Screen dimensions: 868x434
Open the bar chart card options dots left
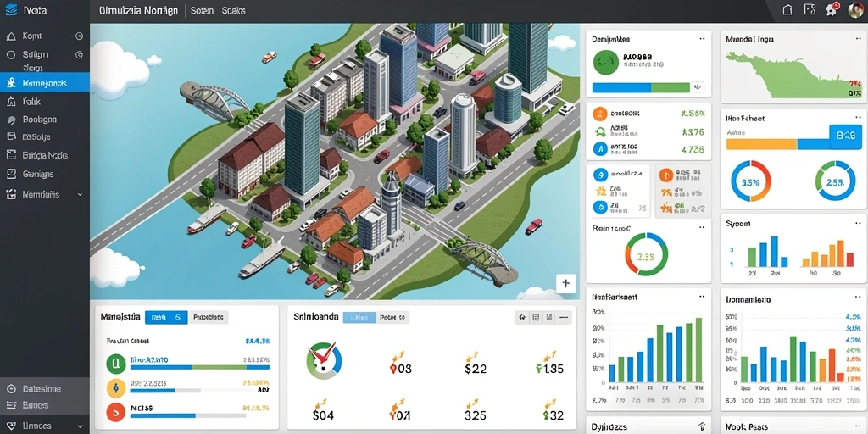(702, 297)
